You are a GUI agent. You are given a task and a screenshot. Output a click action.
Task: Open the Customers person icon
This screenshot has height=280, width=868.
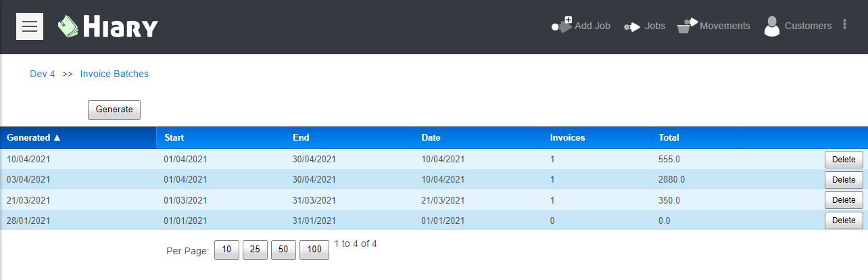[771, 26]
